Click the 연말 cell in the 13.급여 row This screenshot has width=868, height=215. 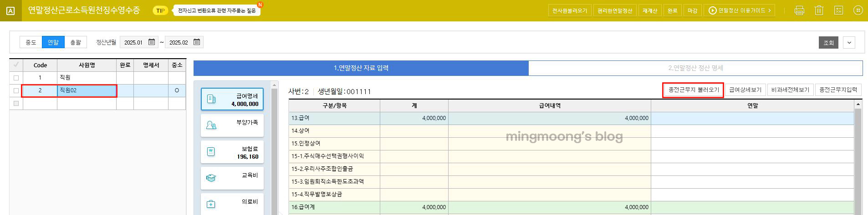click(752, 118)
